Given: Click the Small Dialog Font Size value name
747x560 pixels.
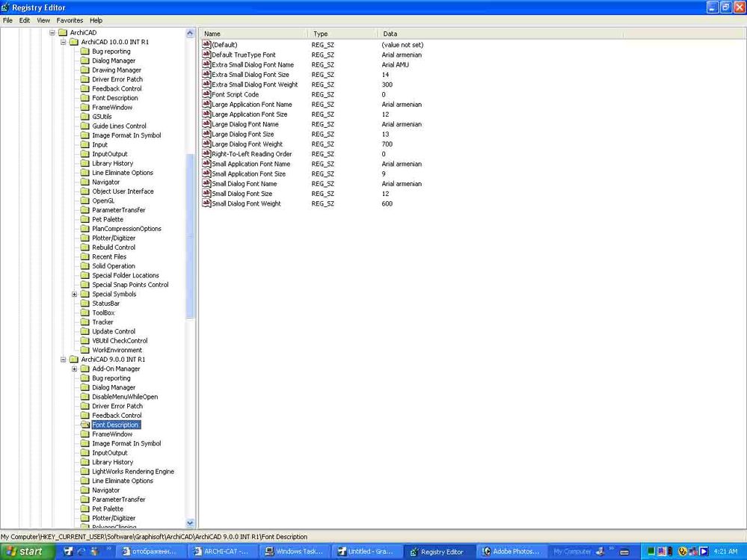Looking at the screenshot, I should click(x=242, y=194).
